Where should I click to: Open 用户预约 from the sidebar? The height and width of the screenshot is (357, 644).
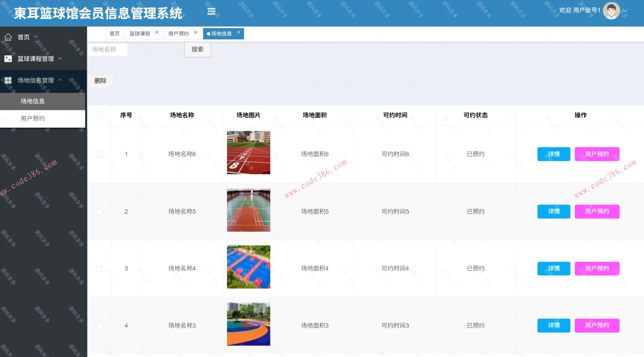coord(32,118)
